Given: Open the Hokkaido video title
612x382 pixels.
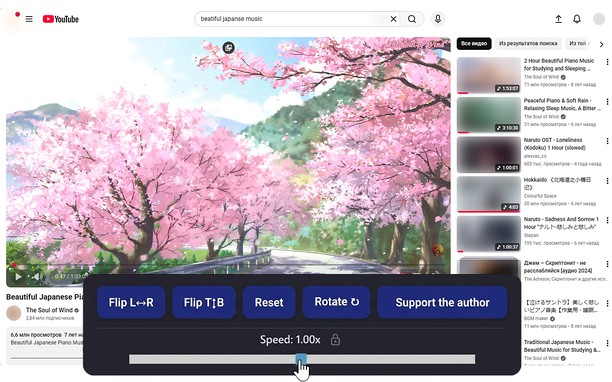Looking at the screenshot, I should pos(557,183).
